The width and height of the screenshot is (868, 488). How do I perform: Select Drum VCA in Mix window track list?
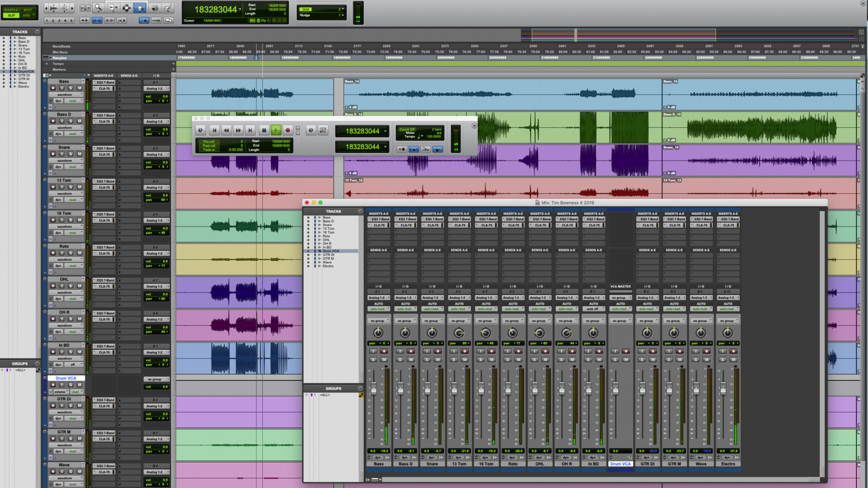(x=331, y=251)
